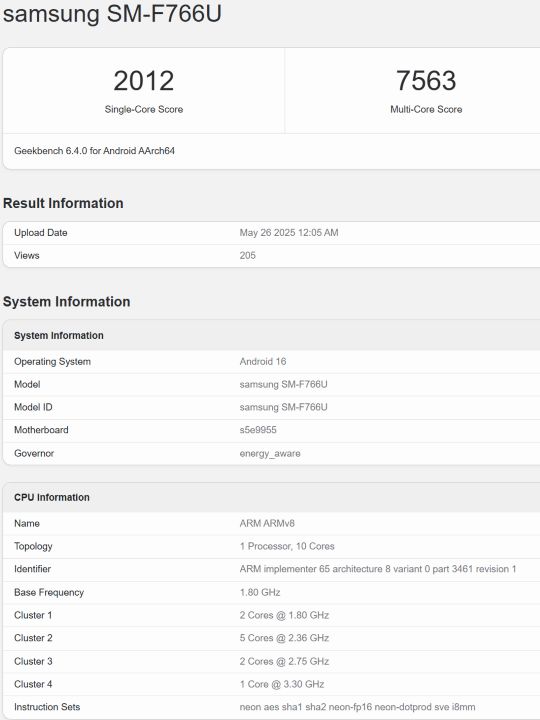Viewport: 540px width, 720px height.
Task: Click the samsung SM-F766U page title
Action: click(x=112, y=13)
